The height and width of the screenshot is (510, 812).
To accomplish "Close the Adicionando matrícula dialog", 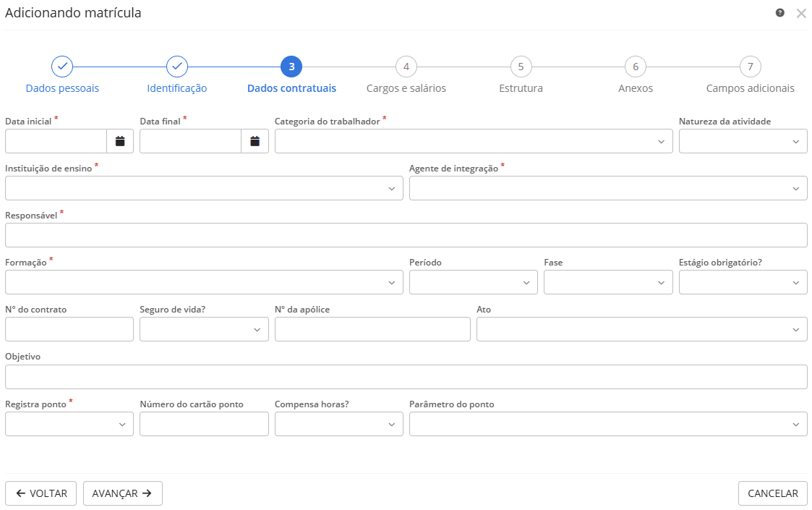I will click(x=801, y=13).
